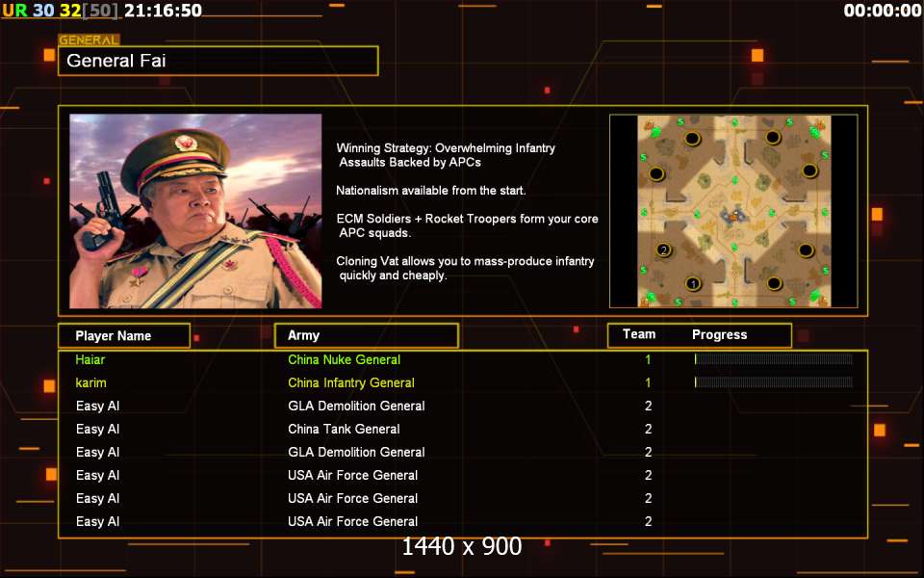Click Haiar's loading progress bar
The width and height of the screenshot is (924, 578).
click(773, 359)
